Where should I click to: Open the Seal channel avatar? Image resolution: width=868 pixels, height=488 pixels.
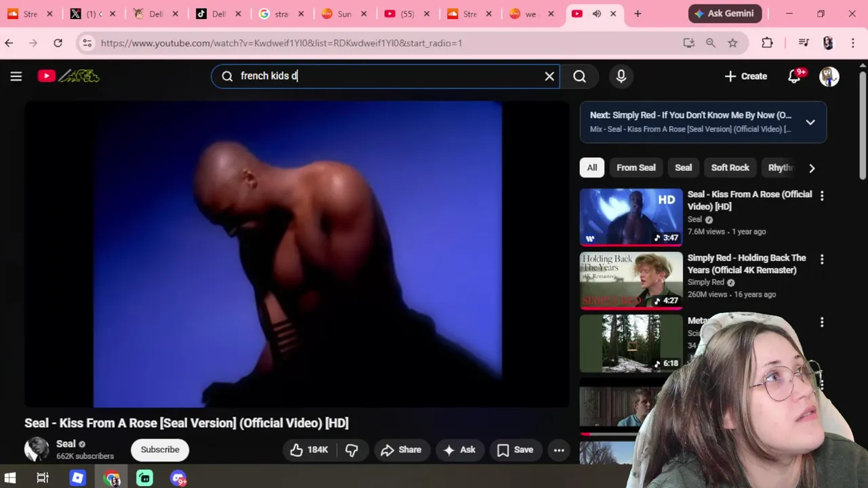click(x=37, y=449)
